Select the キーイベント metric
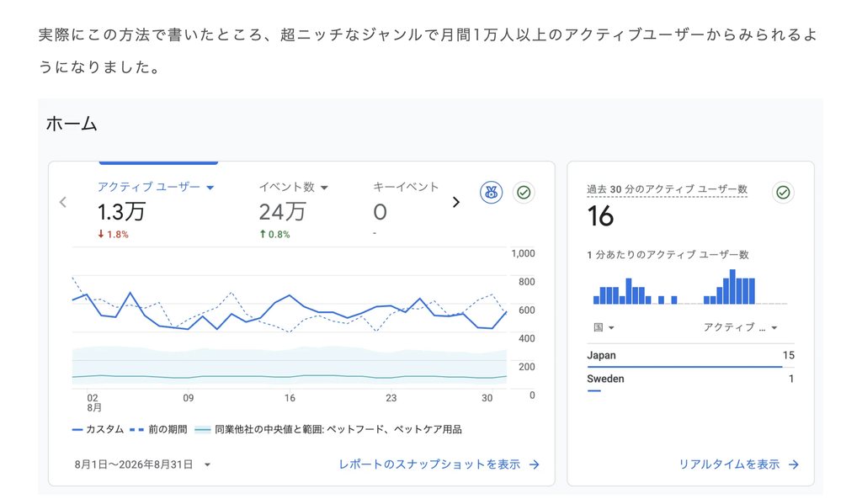This screenshot has width=862, height=504. pos(406,188)
